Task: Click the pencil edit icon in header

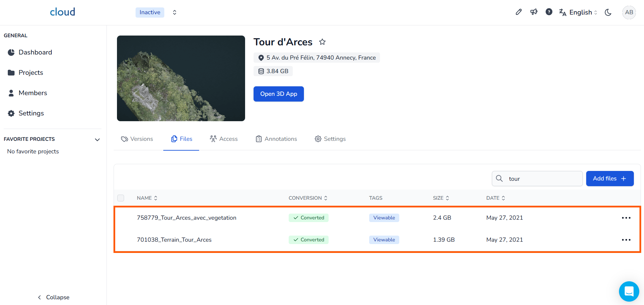Action: [519, 12]
